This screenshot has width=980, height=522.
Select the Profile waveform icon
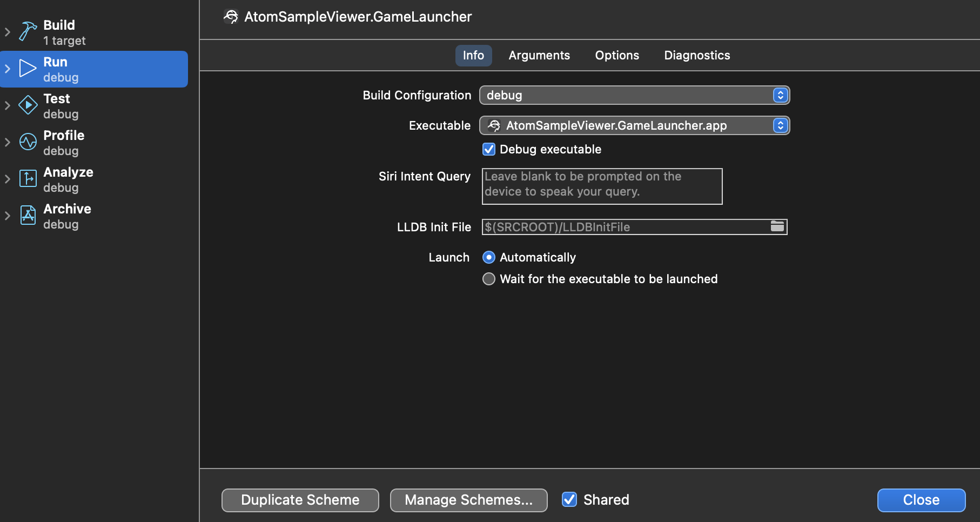(x=28, y=142)
